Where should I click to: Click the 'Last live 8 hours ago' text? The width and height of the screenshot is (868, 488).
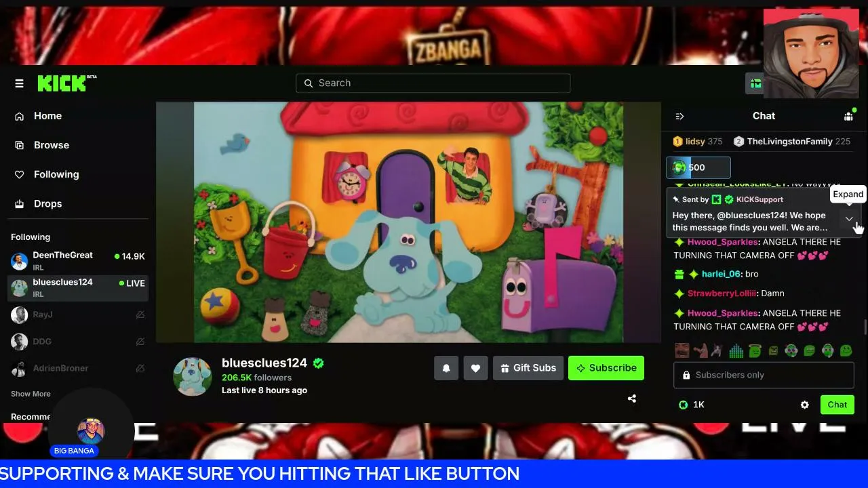[x=264, y=390]
